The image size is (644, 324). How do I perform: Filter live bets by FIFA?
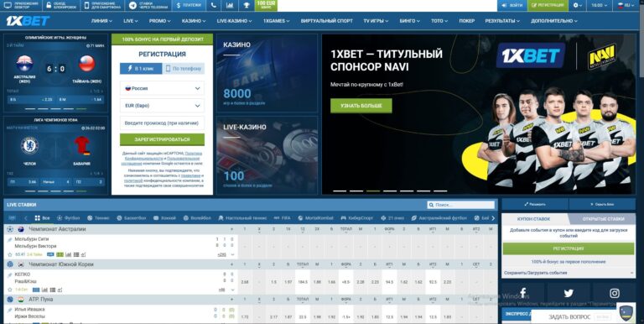click(282, 218)
